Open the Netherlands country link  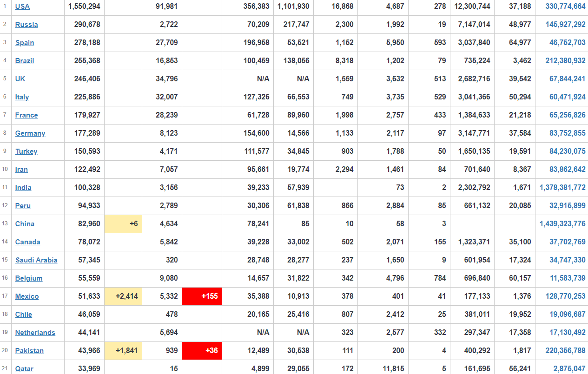[35, 333]
